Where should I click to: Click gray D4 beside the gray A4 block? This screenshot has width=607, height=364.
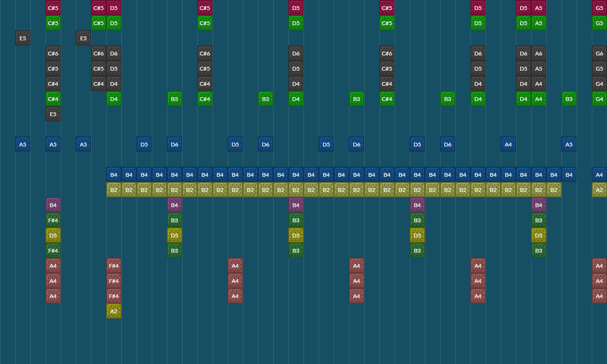pos(524,83)
